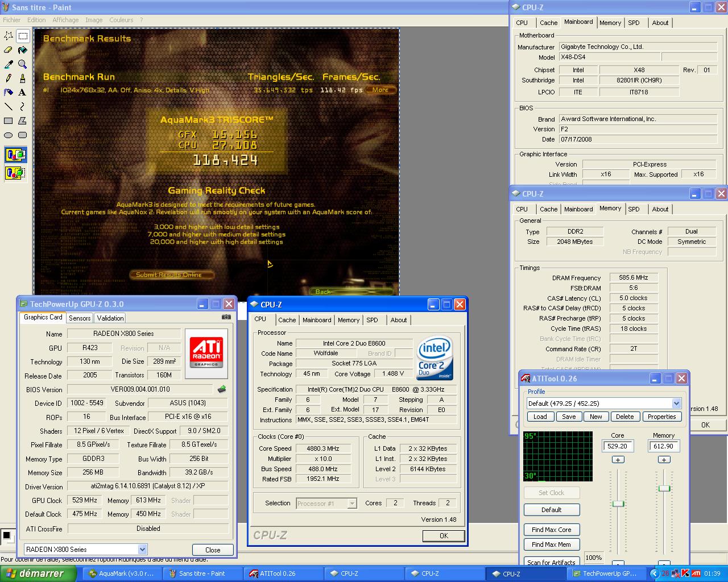The height and width of the screenshot is (582, 728).
Task: Activate the Magnifier tool in Paint
Action: pos(23,64)
